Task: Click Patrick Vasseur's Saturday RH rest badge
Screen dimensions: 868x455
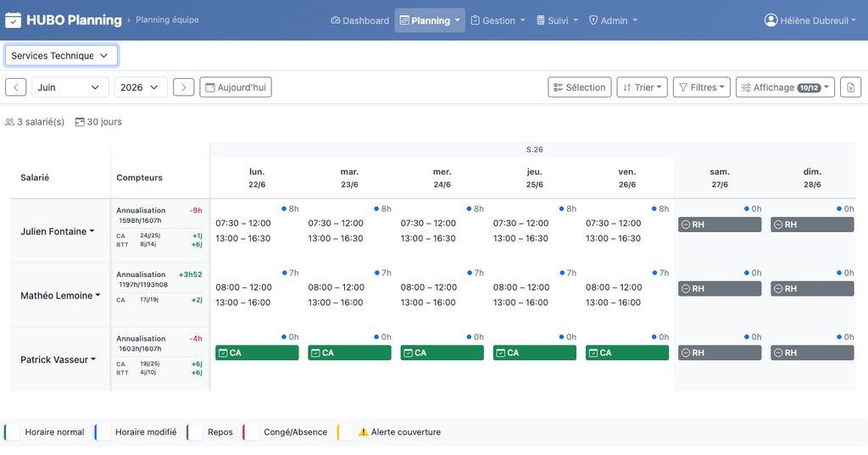Action: coord(720,352)
